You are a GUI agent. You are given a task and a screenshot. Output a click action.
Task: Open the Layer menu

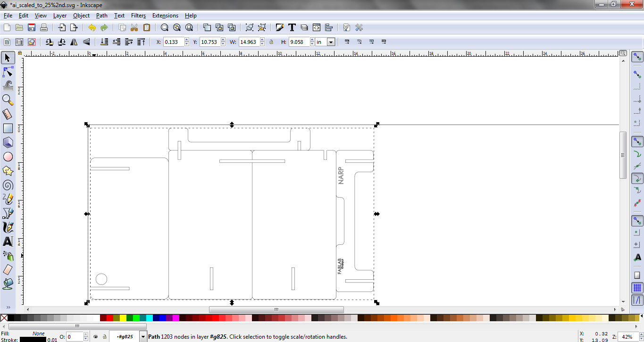tap(60, 16)
